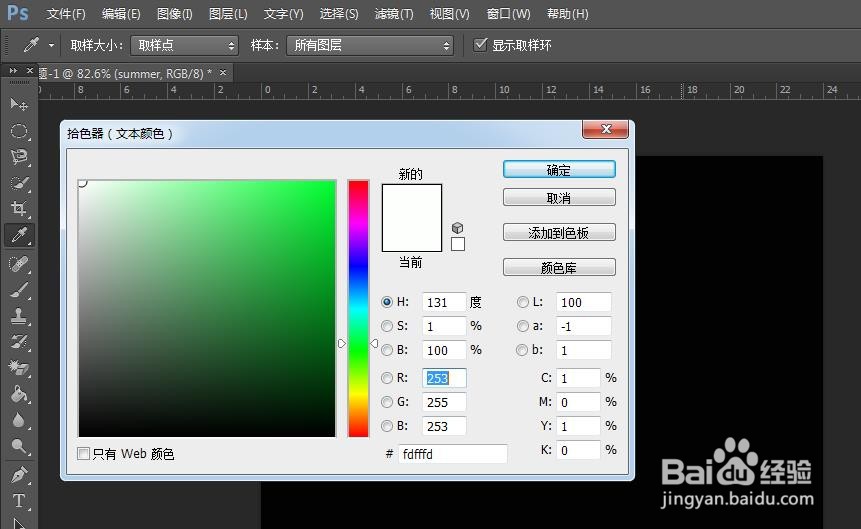
Task: Open 颜色库 color libraries
Action: 559,268
